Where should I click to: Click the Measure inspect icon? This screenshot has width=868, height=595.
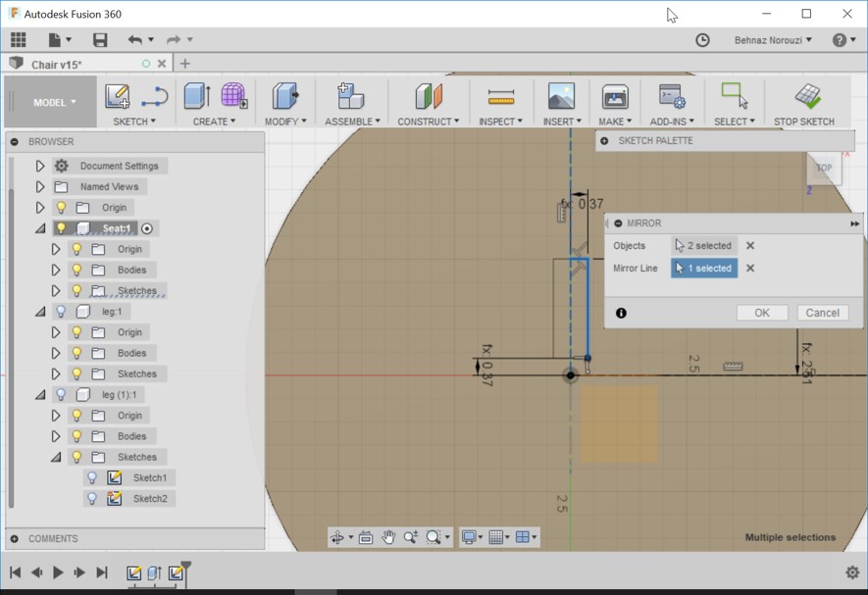501,97
